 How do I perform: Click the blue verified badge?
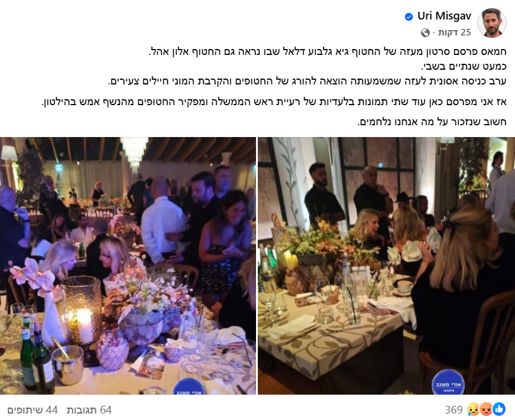point(409,17)
